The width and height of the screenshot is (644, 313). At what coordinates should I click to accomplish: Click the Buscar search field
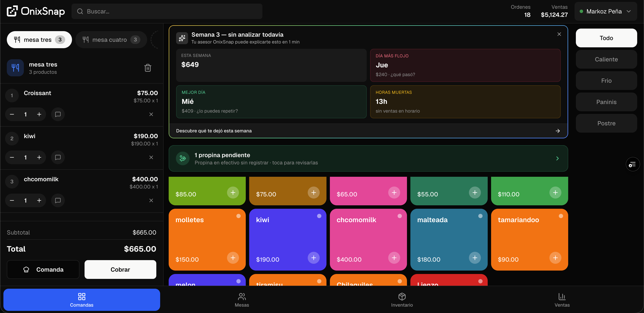coord(167,11)
